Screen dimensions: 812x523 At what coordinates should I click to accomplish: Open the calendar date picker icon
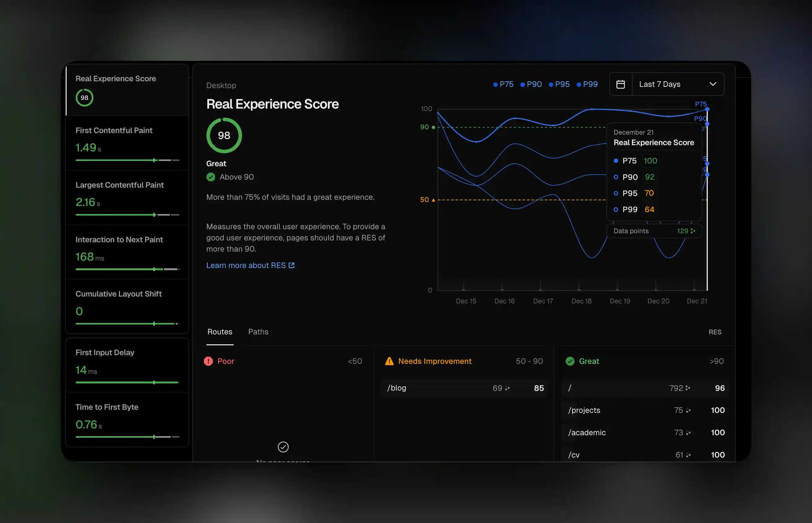point(620,84)
